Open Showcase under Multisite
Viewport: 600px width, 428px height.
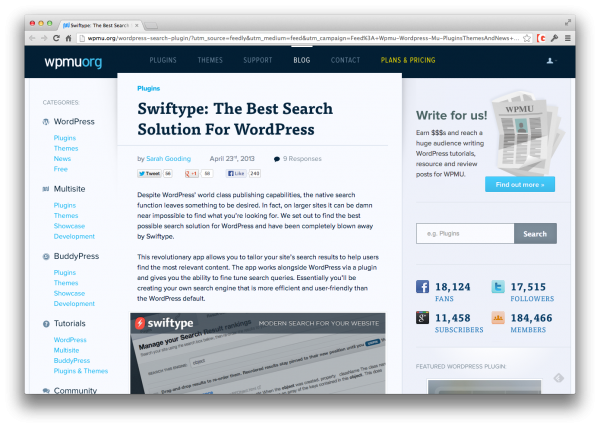pos(69,226)
